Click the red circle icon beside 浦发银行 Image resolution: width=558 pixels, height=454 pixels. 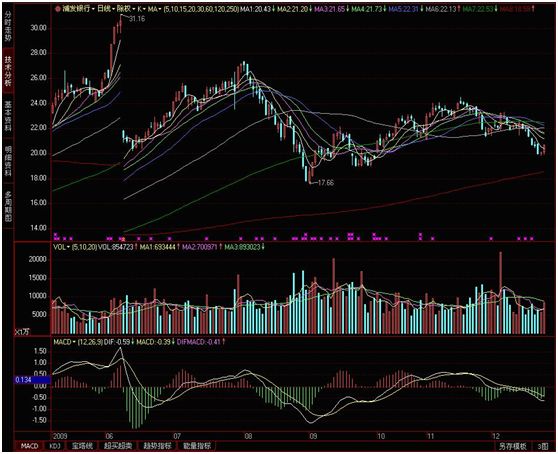point(58,9)
